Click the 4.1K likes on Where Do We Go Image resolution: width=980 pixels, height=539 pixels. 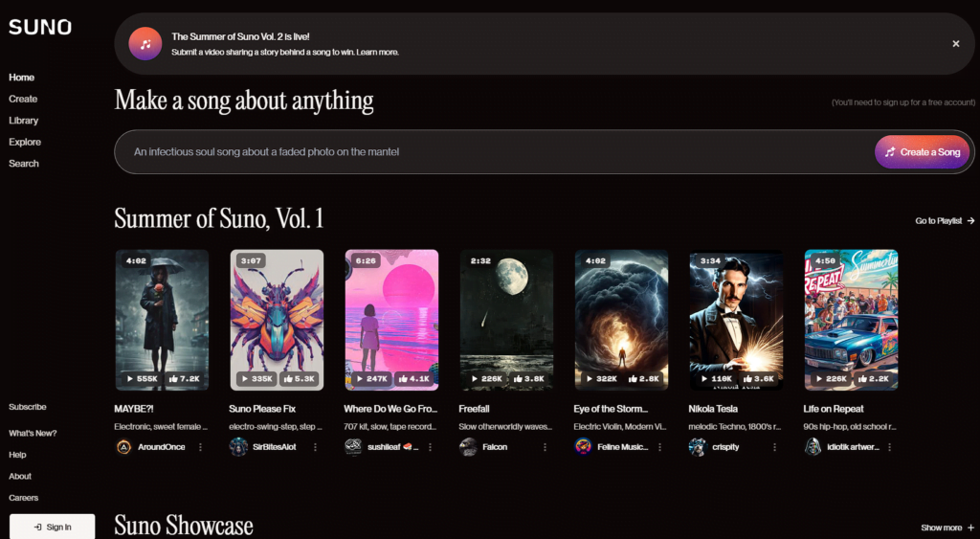point(414,379)
